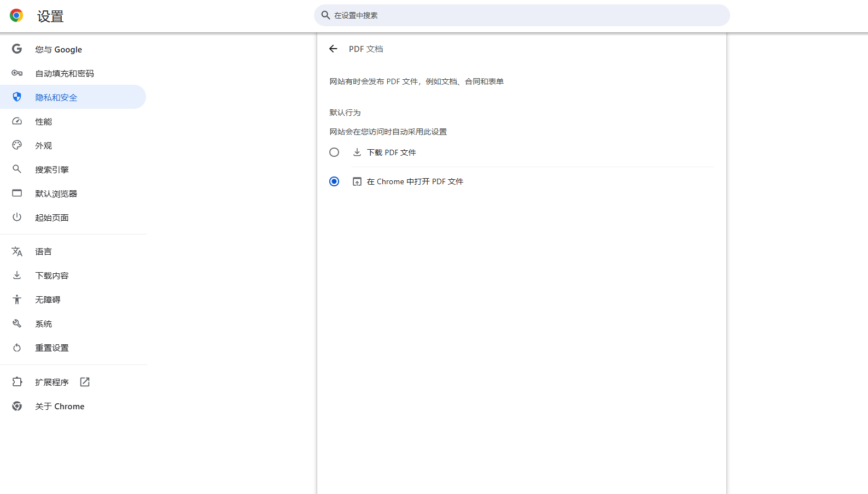Viewport: 868px width, 494px height.
Task: Click the 在 Chrome 中打开 PDF 文件 label
Action: point(415,181)
